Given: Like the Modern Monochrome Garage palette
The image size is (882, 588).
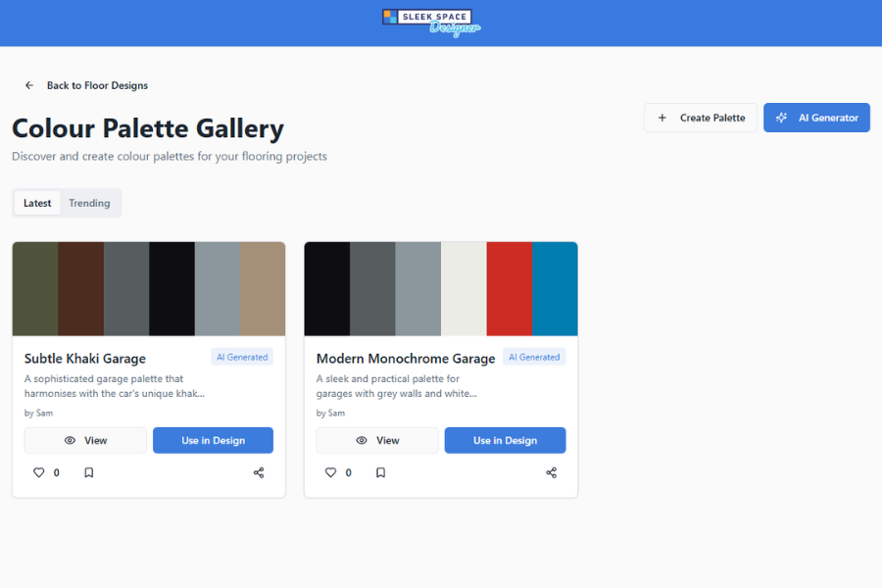Looking at the screenshot, I should pos(331,472).
